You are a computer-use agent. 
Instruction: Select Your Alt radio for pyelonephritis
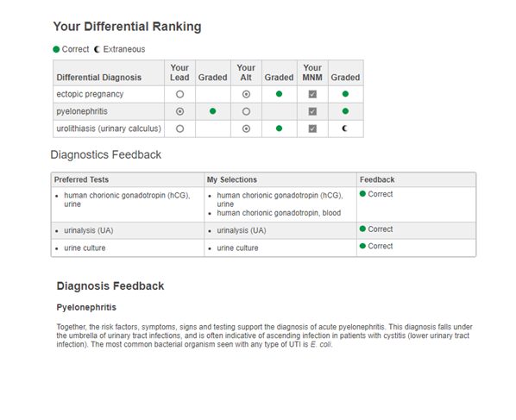[246, 111]
